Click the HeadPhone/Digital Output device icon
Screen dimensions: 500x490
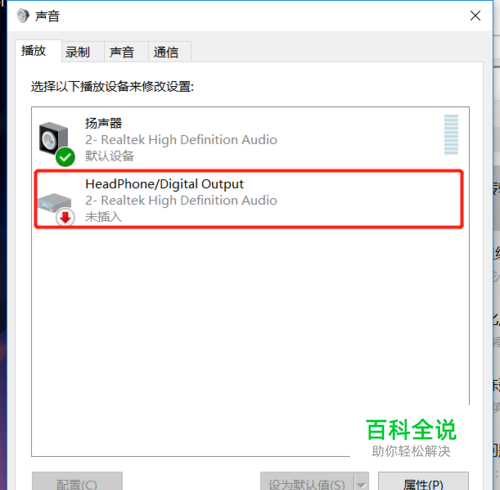[54, 202]
